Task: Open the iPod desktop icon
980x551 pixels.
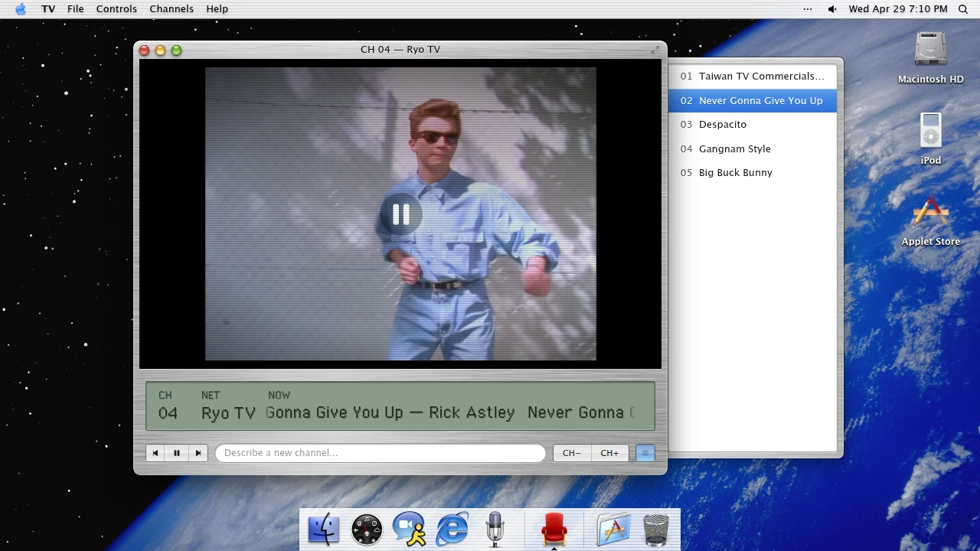Action: pyautogui.click(x=931, y=139)
